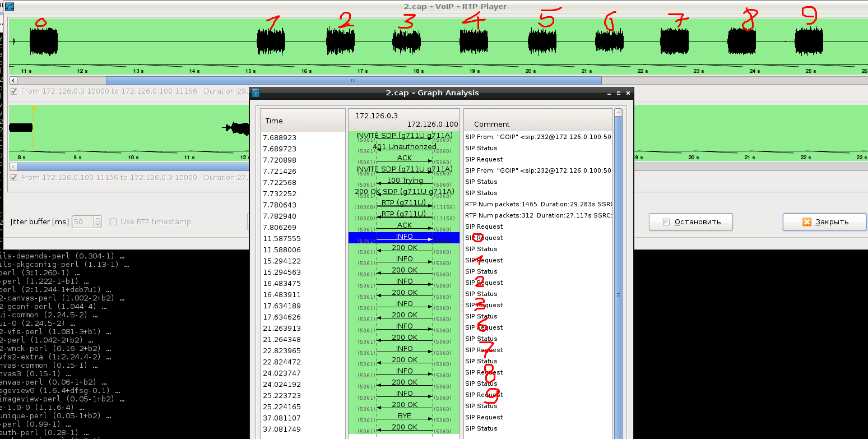The height and width of the screenshot is (439, 868).
Task: Minimize the Graph Analysis window
Action: [x=609, y=93]
